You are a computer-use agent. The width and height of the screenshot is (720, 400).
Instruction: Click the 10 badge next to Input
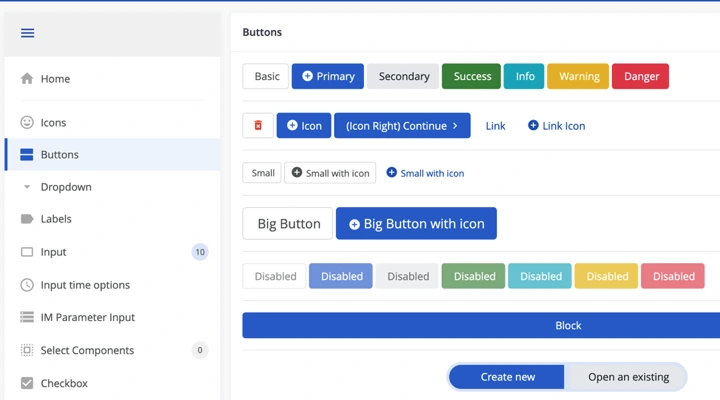pyautogui.click(x=200, y=252)
